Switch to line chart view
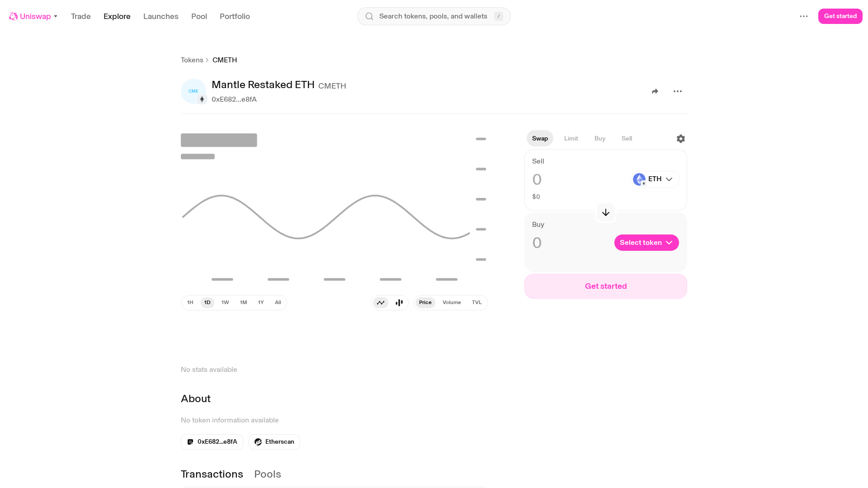868x488 pixels. coord(381,303)
